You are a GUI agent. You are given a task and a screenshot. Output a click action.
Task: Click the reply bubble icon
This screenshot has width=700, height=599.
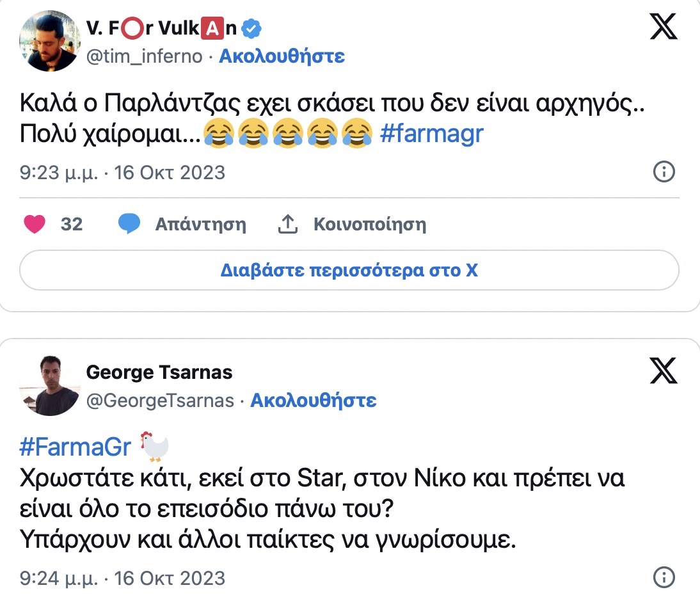pos(129,225)
